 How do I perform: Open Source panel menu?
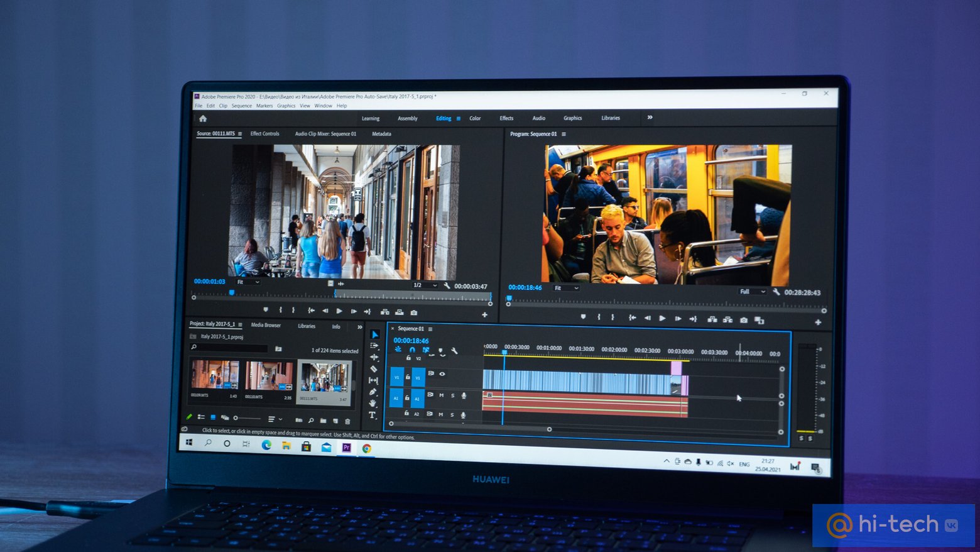tap(240, 133)
